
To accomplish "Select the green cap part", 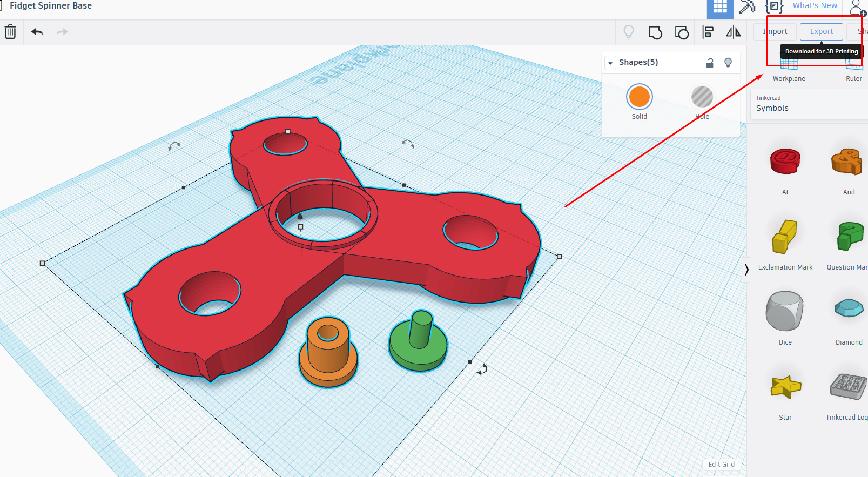I will coord(419,341).
